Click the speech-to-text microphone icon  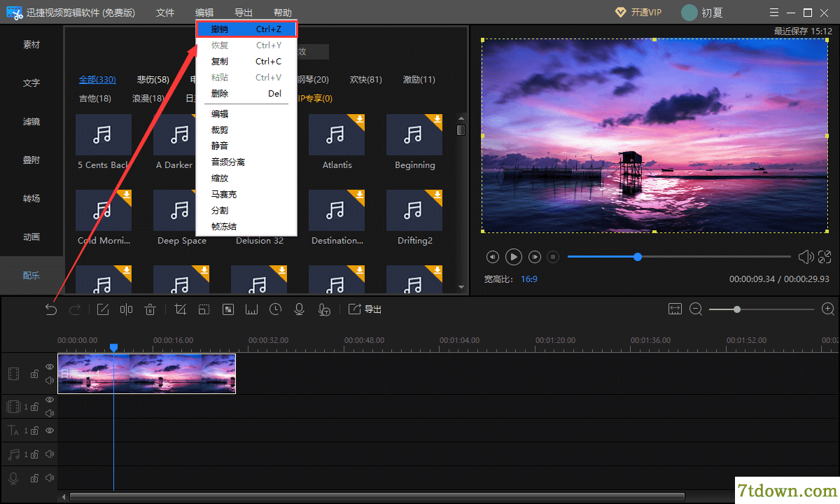(323, 309)
